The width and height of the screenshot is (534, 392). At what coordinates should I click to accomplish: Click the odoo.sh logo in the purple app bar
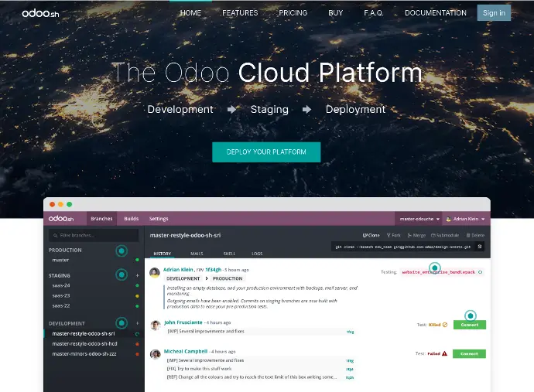[61, 219]
